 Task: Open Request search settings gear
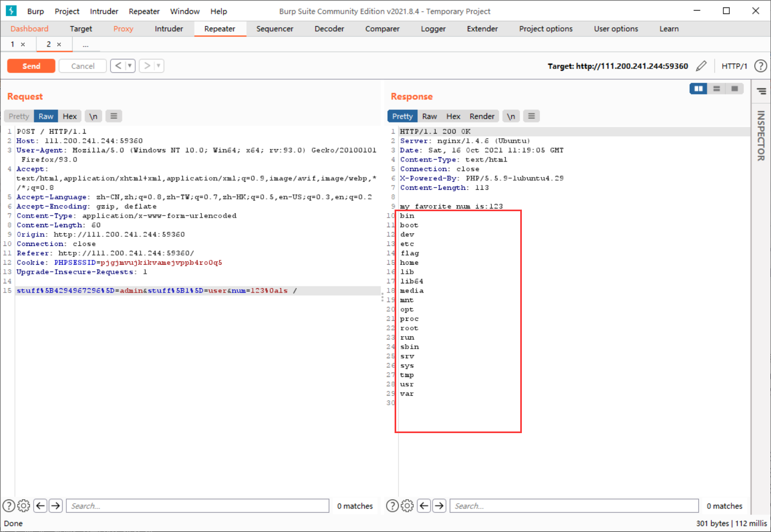[24, 506]
